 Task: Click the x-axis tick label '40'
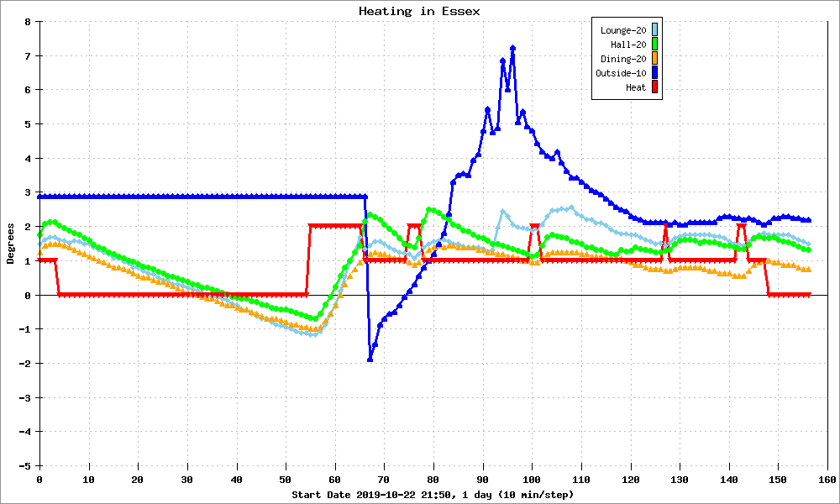236,480
